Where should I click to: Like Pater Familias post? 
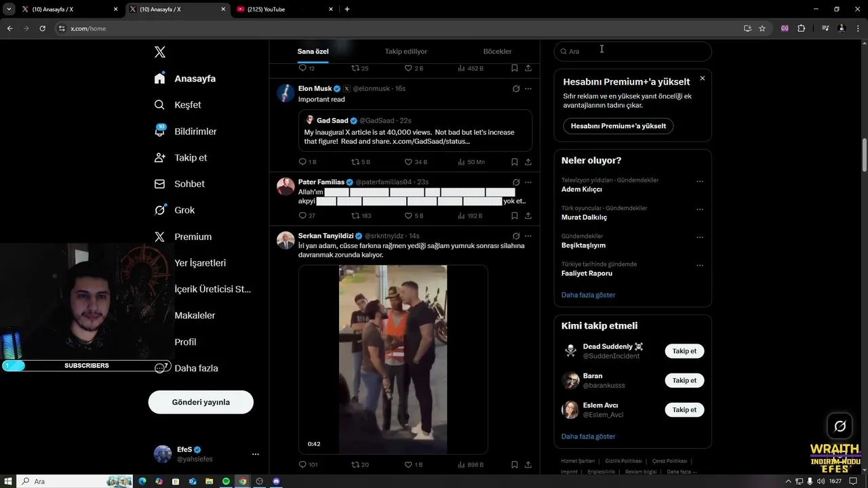point(414,216)
